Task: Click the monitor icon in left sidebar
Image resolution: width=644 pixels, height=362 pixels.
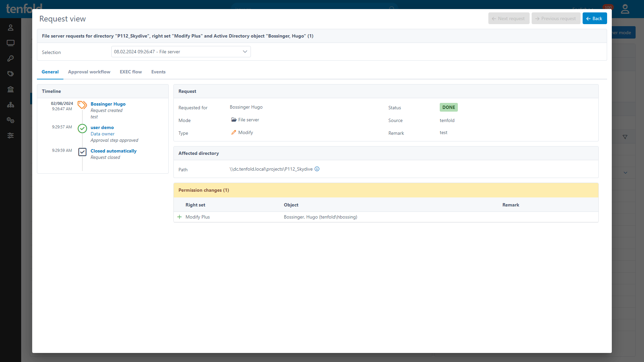Action: pyautogui.click(x=10, y=43)
